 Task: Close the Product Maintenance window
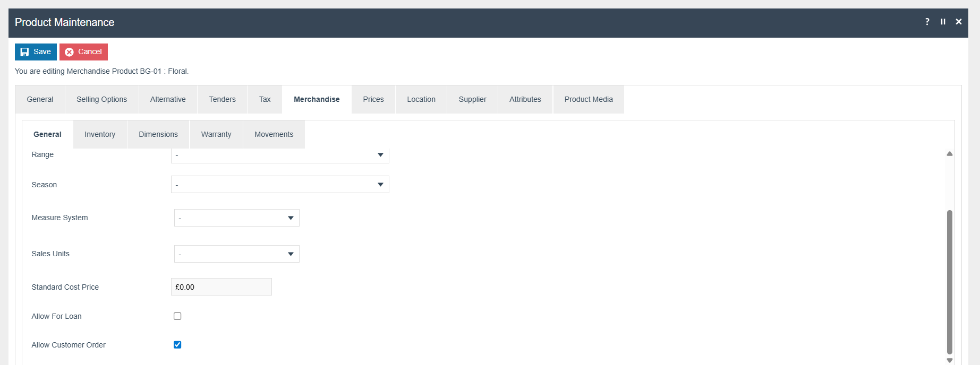click(958, 22)
